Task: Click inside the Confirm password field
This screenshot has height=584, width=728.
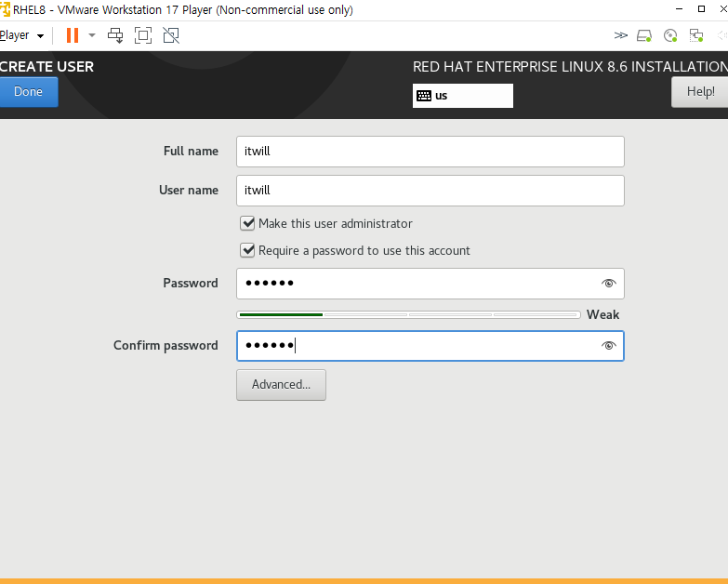Action: (x=430, y=346)
